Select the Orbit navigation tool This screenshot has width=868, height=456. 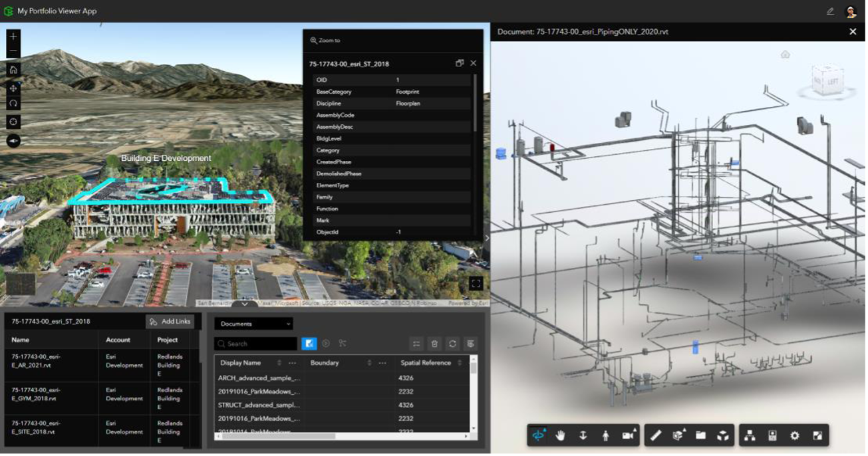coord(538,436)
